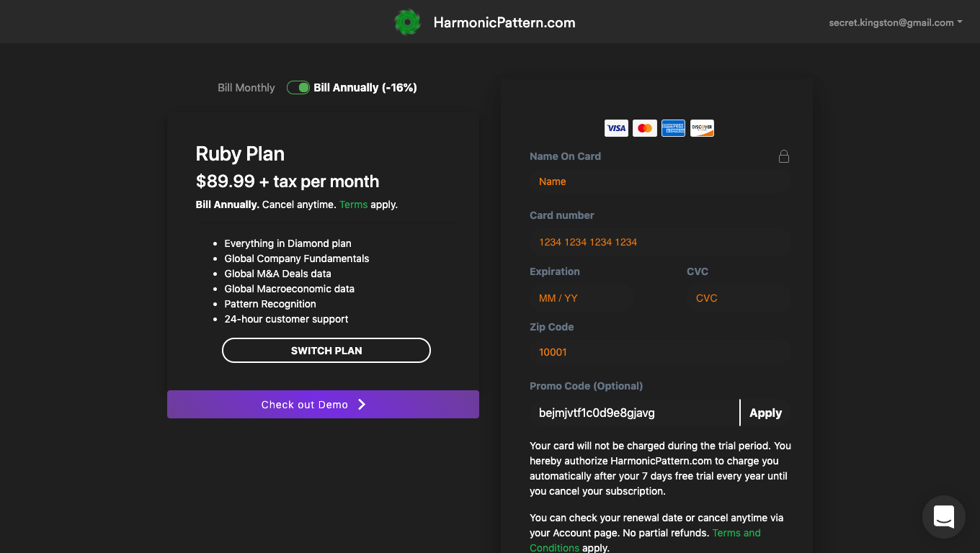
Task: Click the Mastercard icon
Action: tap(645, 128)
